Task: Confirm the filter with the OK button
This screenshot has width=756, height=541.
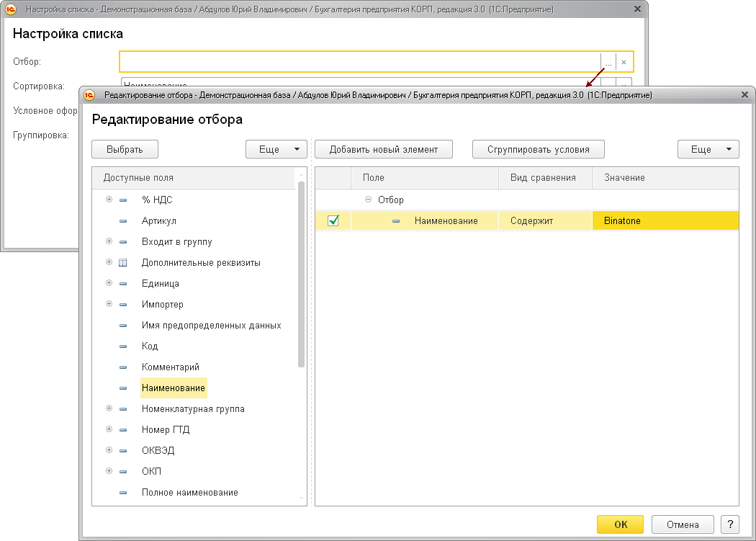Action: (x=620, y=524)
